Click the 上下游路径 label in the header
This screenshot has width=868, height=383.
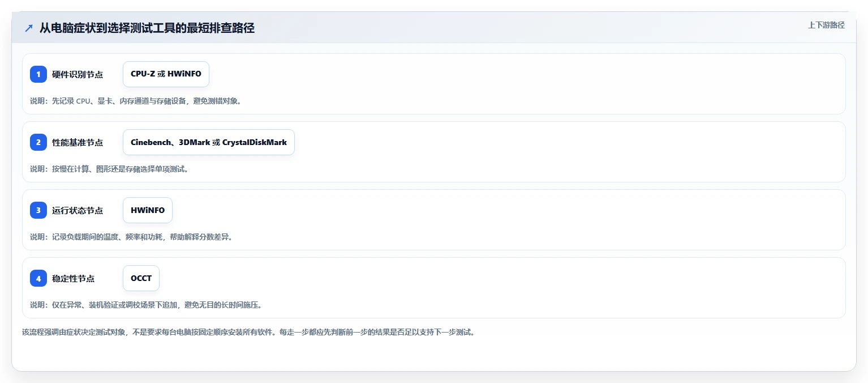tap(826, 25)
